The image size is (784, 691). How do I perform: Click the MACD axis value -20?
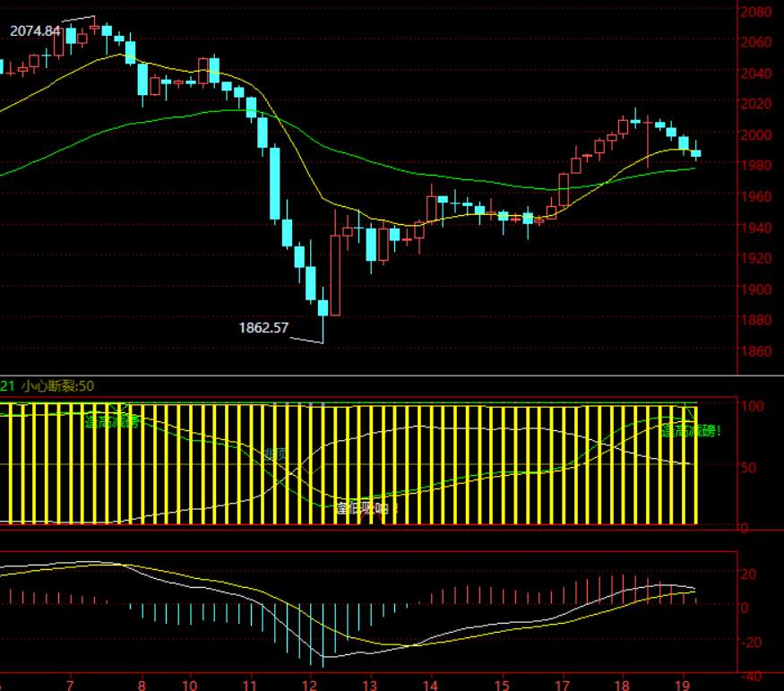pos(751,642)
